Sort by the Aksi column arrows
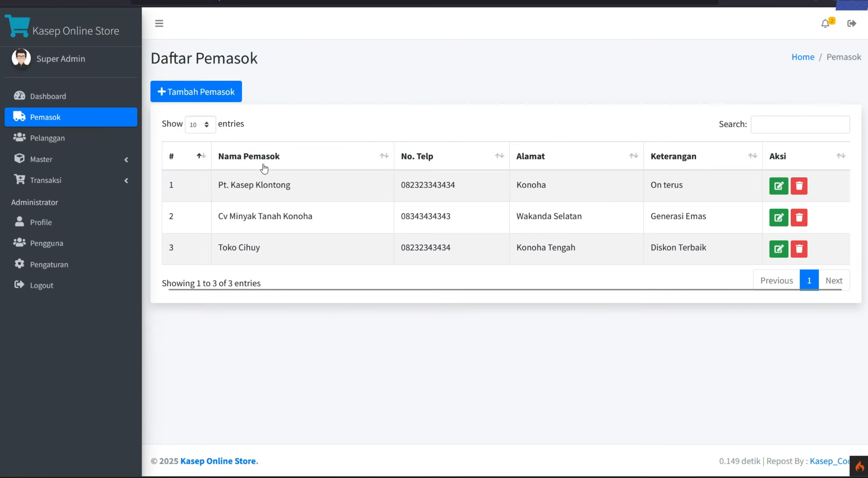This screenshot has height=478, width=868. [x=840, y=156]
